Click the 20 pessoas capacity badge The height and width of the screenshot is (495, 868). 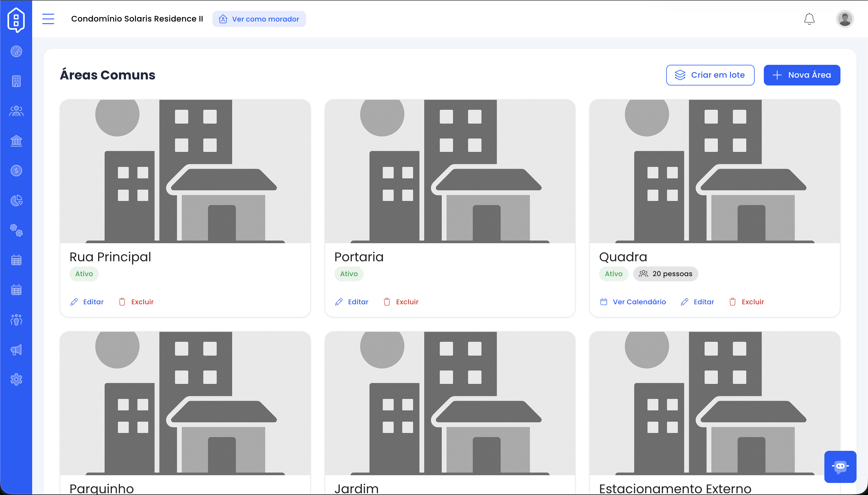coord(666,274)
